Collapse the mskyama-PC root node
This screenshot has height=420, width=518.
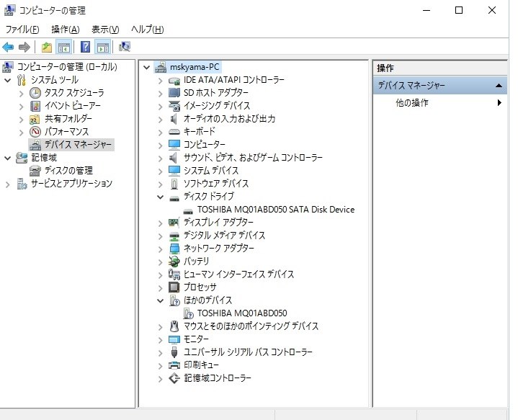click(x=147, y=68)
